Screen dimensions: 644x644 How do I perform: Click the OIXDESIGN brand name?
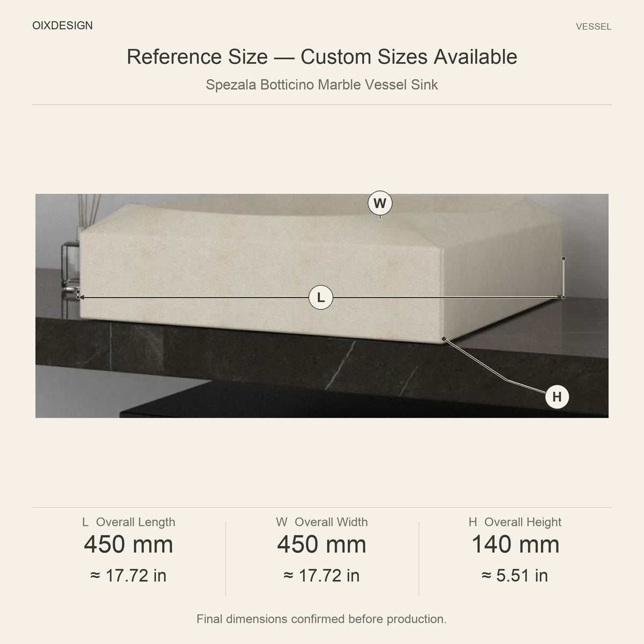tap(62, 26)
